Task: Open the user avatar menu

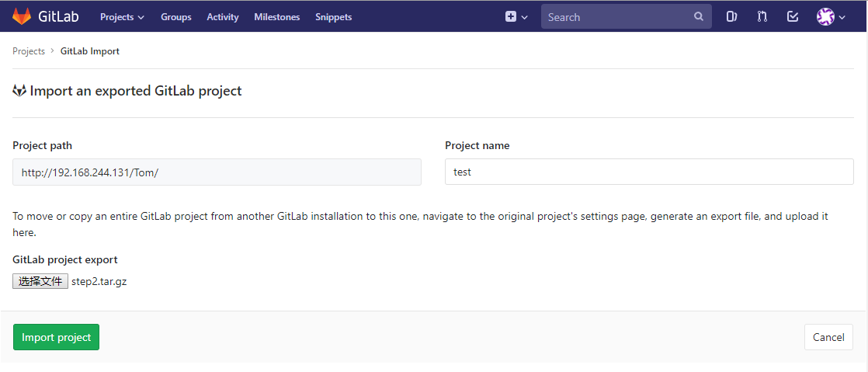Action: pos(831,16)
